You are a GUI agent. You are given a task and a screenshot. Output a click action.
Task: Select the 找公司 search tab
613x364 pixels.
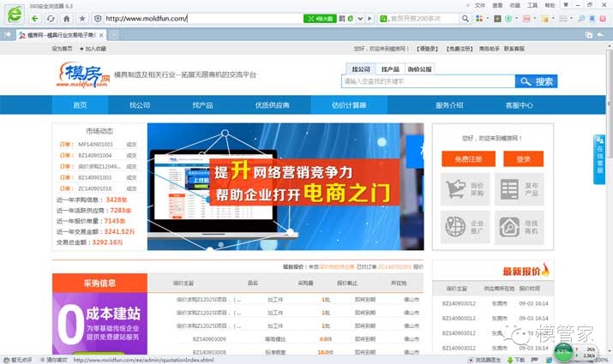(x=361, y=69)
